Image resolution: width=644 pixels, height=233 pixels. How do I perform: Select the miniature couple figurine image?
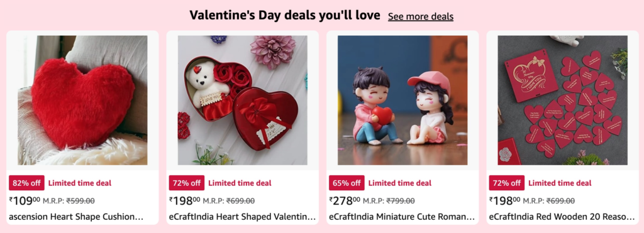coord(402,100)
